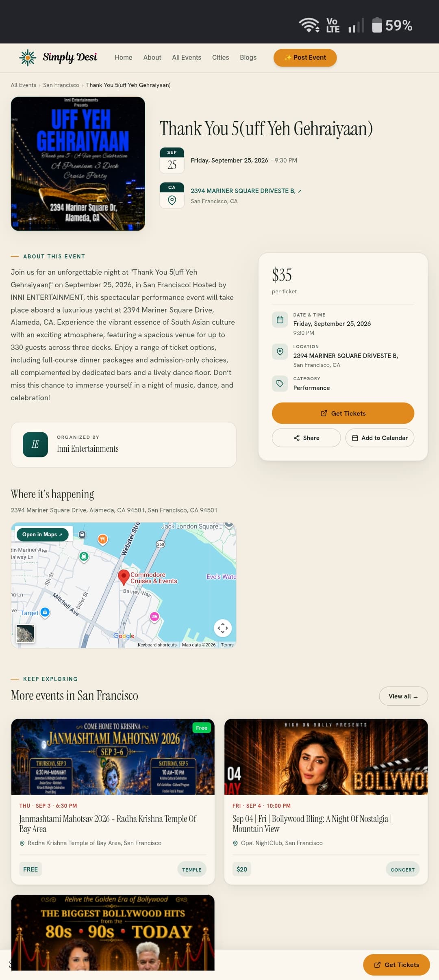
Task: Click the green IE organizer avatar
Action: (35, 444)
